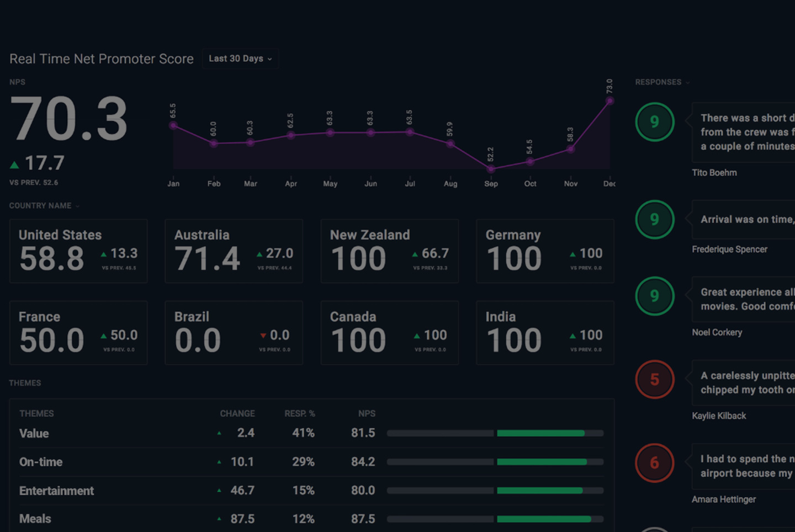This screenshot has width=795, height=532.
Task: Open the Canada NPS card
Action: tap(390, 333)
